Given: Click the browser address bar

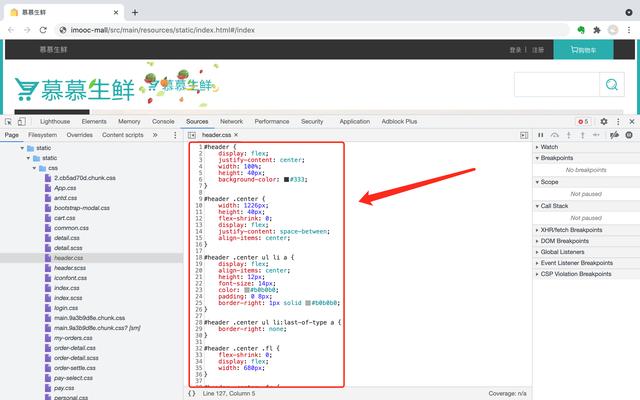Looking at the screenshot, I should point(312,30).
